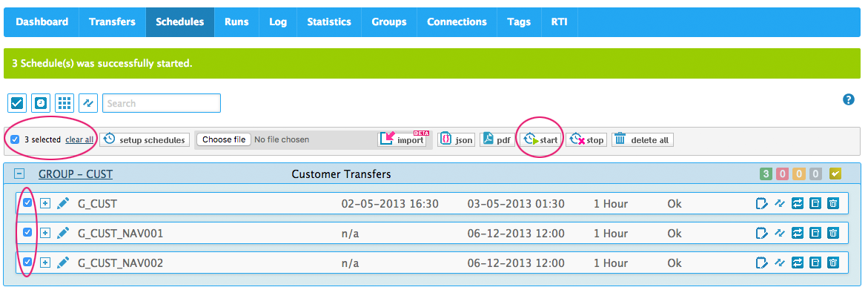Switch to the Groups tab
The height and width of the screenshot is (287, 868).
click(x=389, y=22)
